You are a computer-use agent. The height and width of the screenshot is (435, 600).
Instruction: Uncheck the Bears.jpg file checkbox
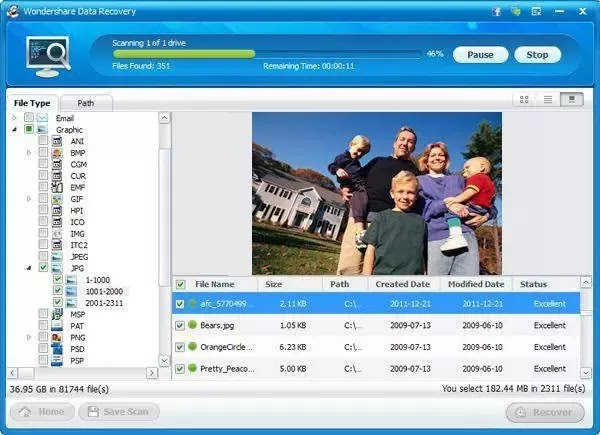point(179,326)
